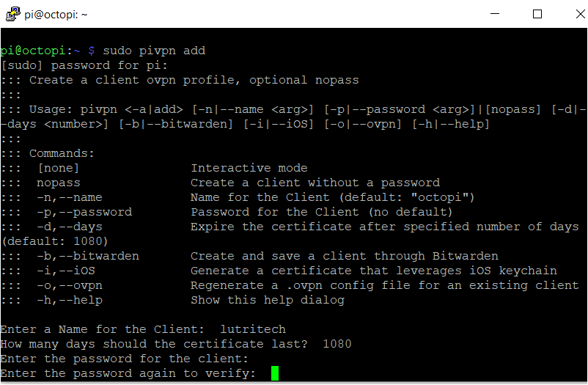Click the "-h,--help" option text
The image size is (588, 385).
[x=70, y=300]
